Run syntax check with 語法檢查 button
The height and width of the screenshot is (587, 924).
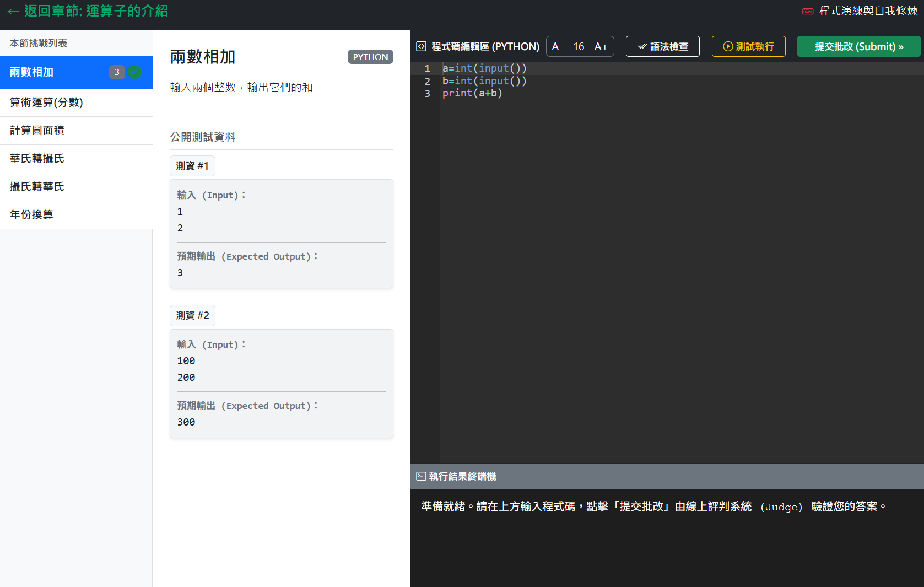point(662,46)
